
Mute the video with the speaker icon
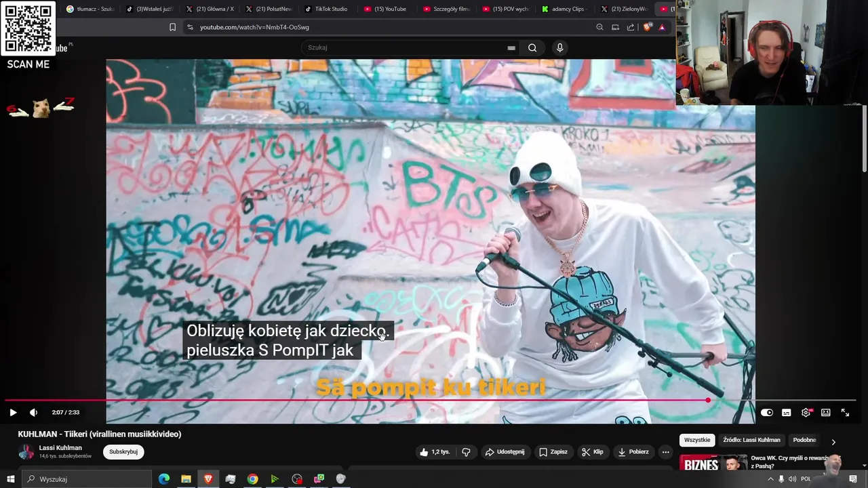33,412
